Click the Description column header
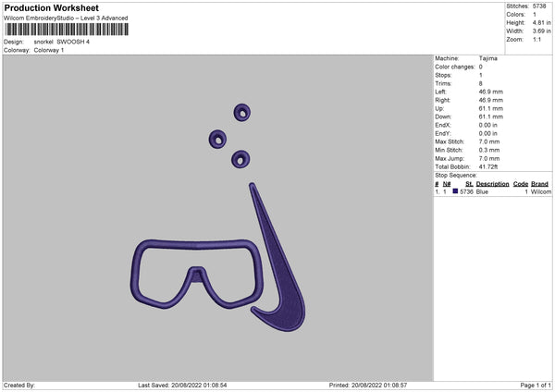The image size is (555, 392). [x=492, y=184]
